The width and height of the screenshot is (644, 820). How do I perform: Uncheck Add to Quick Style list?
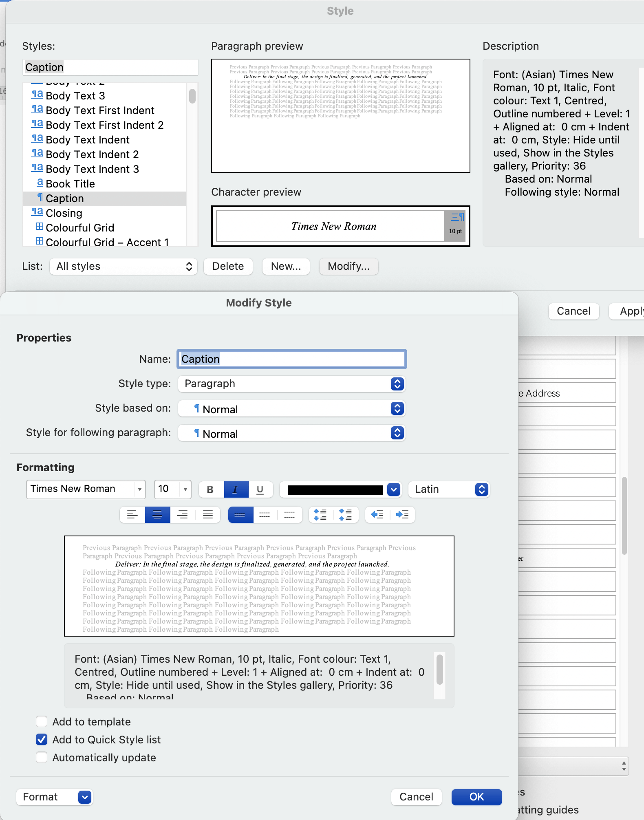pos(42,740)
